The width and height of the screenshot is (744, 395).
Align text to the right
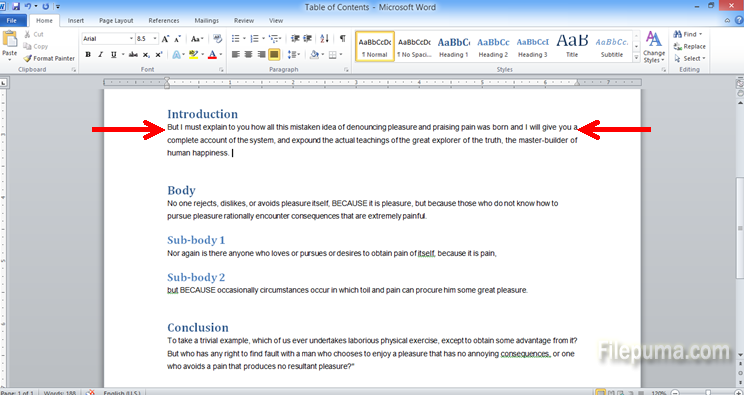[x=261, y=55]
